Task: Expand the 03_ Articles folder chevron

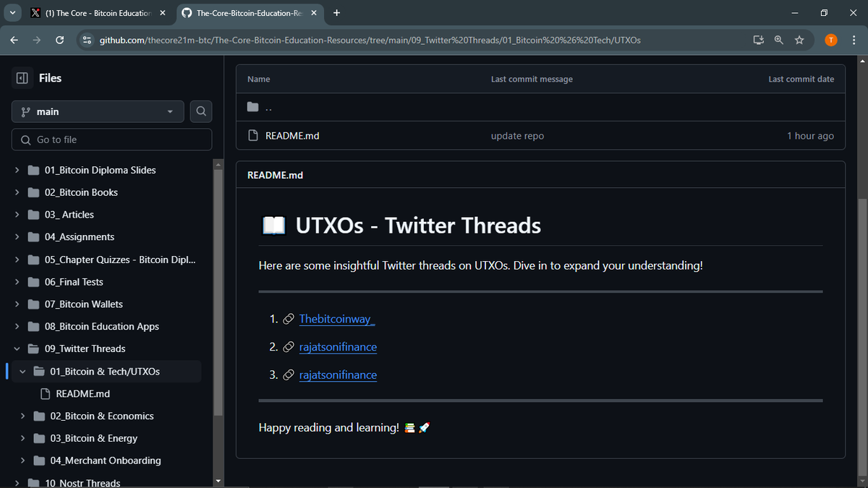Action: click(x=17, y=215)
